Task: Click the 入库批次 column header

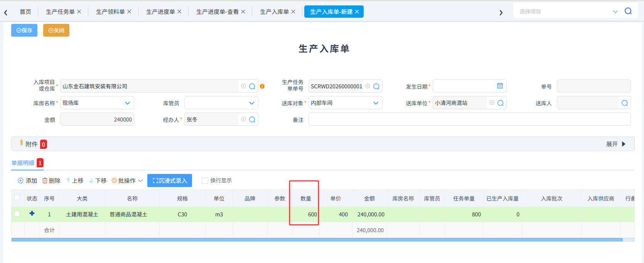Action: coord(551,199)
